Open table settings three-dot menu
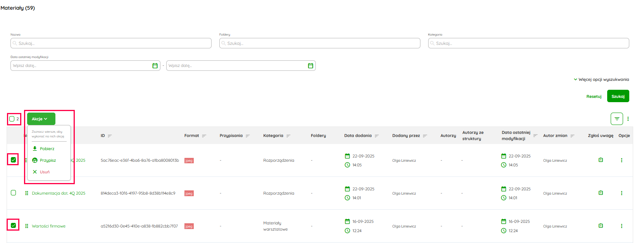 tap(628, 119)
